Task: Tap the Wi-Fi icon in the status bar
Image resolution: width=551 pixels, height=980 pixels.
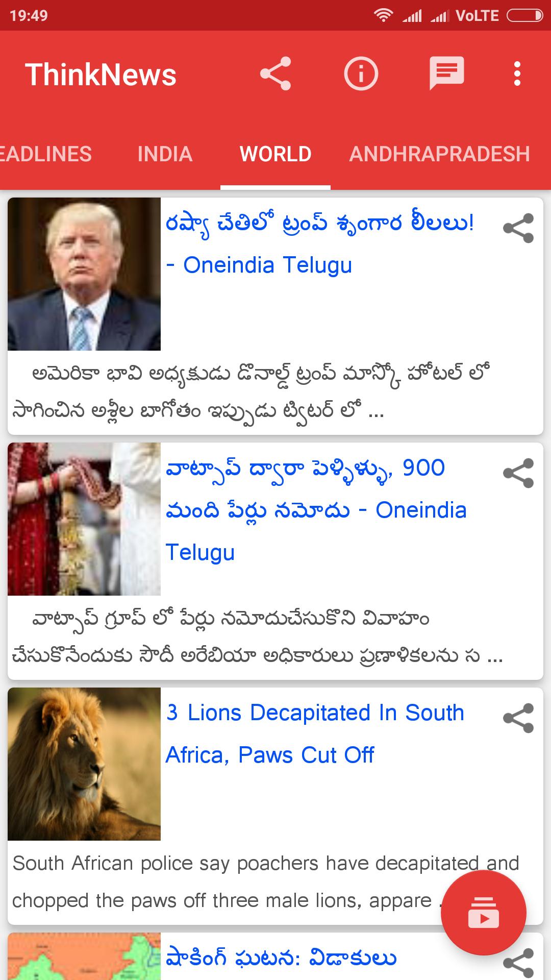Action: click(x=383, y=16)
